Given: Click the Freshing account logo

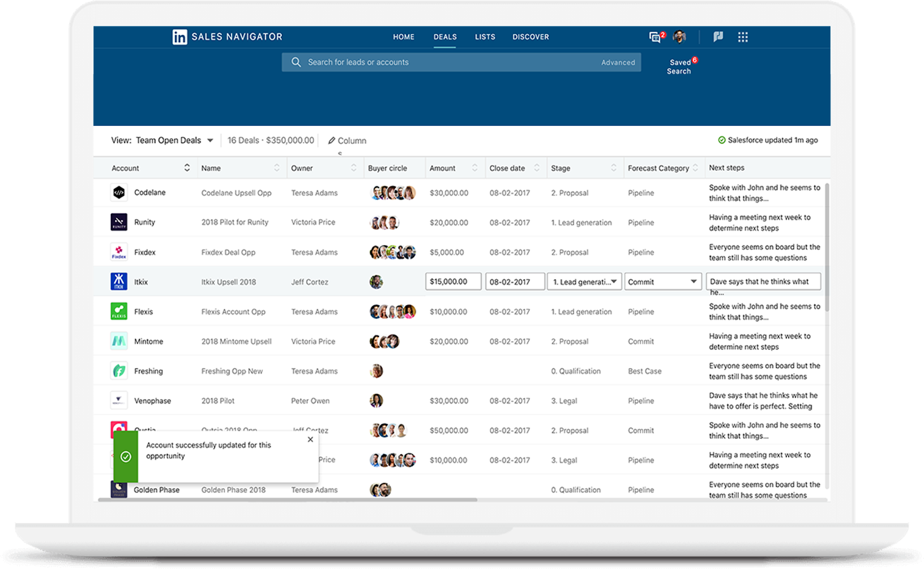Looking at the screenshot, I should pyautogui.click(x=119, y=371).
